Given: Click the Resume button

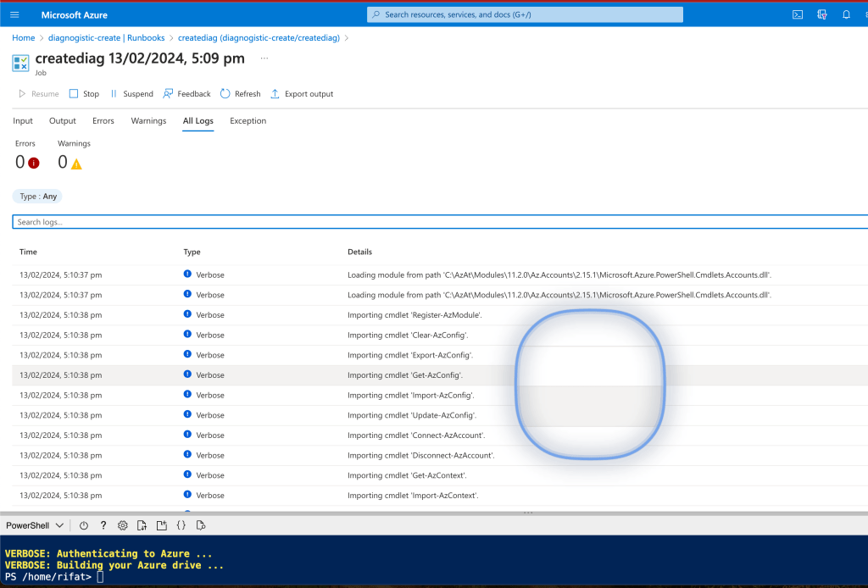Looking at the screenshot, I should click(39, 94).
